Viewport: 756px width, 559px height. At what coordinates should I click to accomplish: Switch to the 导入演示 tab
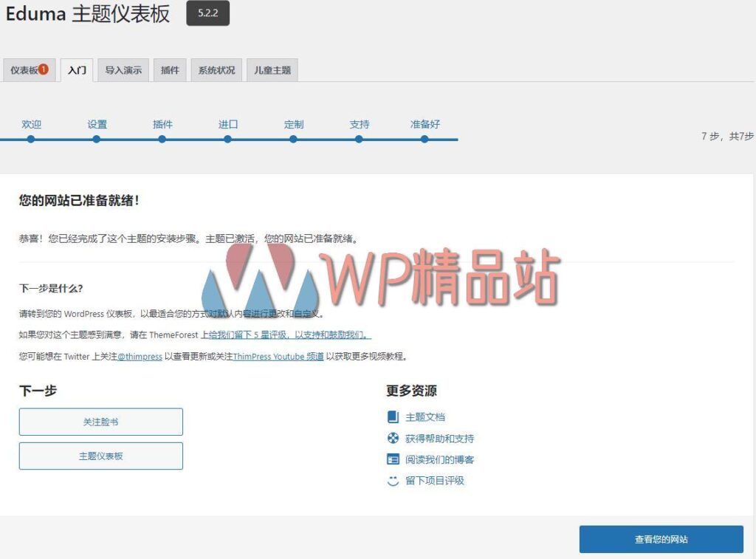point(123,71)
